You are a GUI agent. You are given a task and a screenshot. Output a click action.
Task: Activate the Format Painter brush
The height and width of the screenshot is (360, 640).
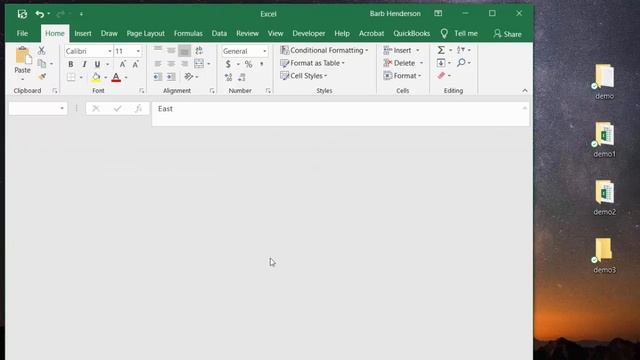click(x=42, y=76)
